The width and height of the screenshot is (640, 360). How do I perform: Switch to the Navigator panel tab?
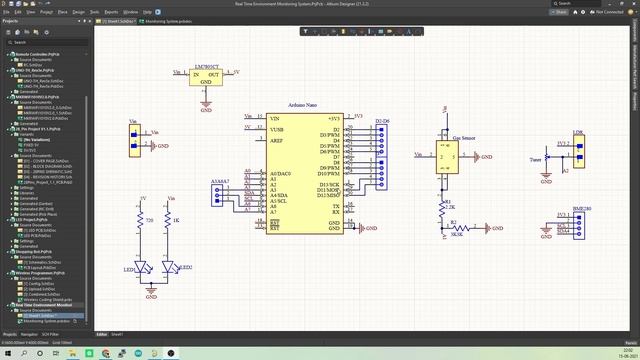click(29, 334)
